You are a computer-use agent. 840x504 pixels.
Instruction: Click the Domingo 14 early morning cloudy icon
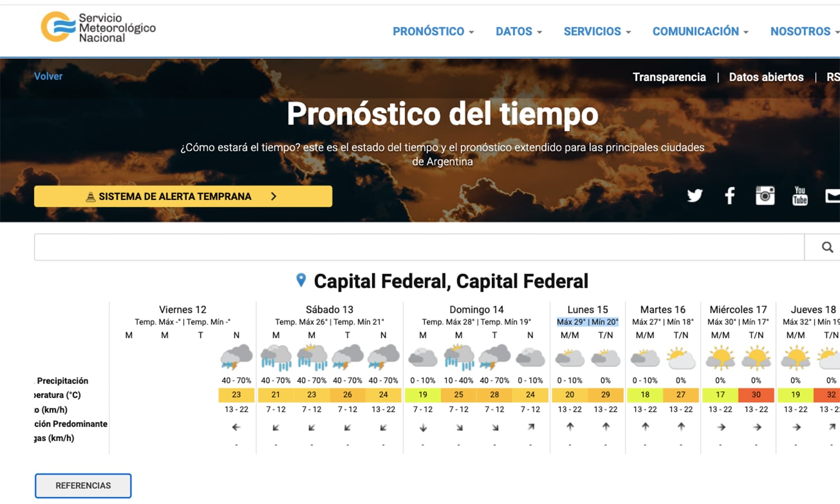click(423, 358)
